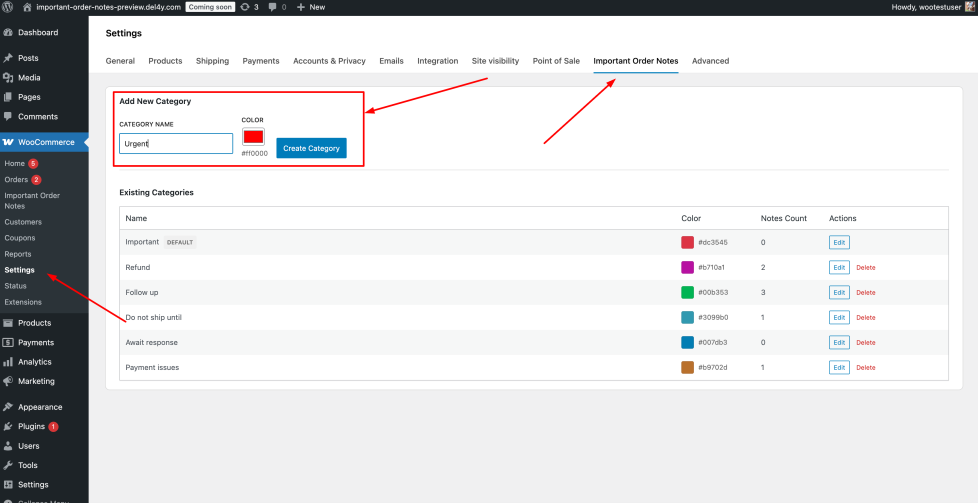Screen dimensions: 978x503
Task: Open the Tools wrench icon
Action: pos(8,465)
